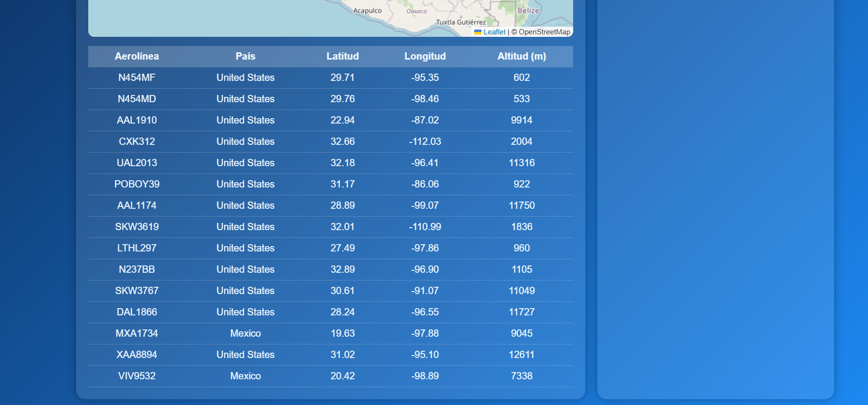Click latitude 29.71 for N454MF
Image resolution: width=868 pixels, height=405 pixels.
click(343, 78)
